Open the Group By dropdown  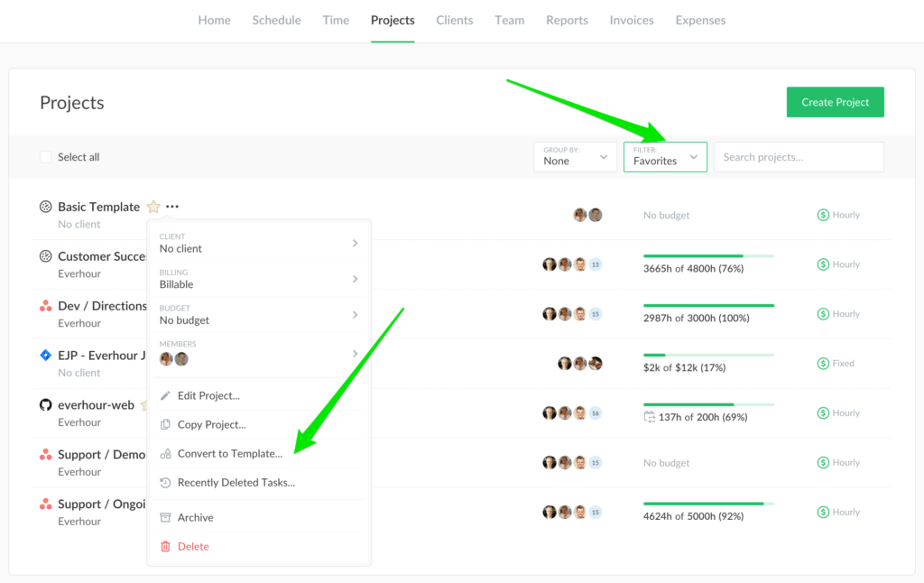click(x=575, y=156)
